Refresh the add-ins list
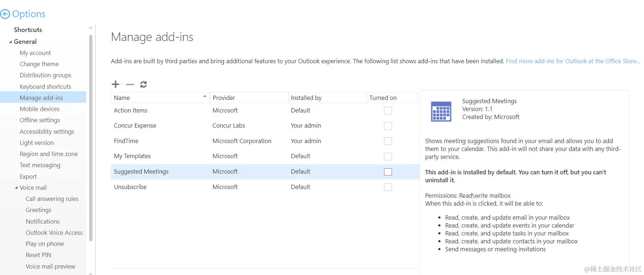 [143, 84]
